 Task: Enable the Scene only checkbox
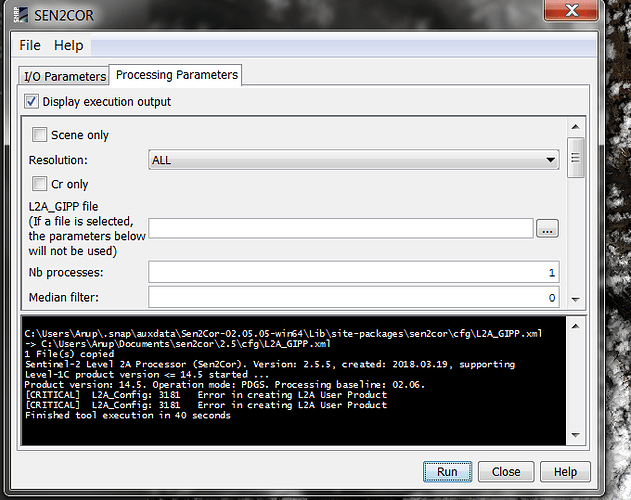pos(39,134)
